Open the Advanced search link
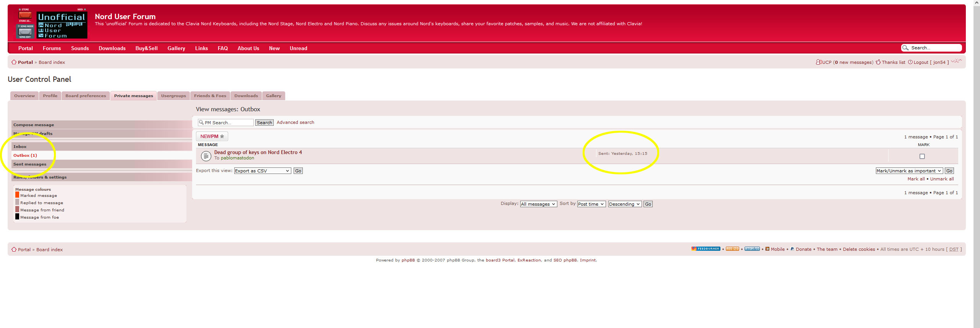 coord(296,122)
